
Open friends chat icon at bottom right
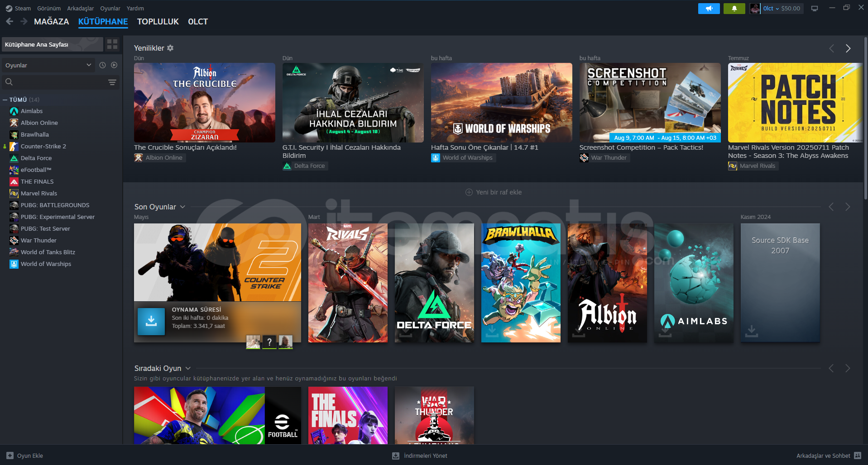pyautogui.click(x=858, y=456)
